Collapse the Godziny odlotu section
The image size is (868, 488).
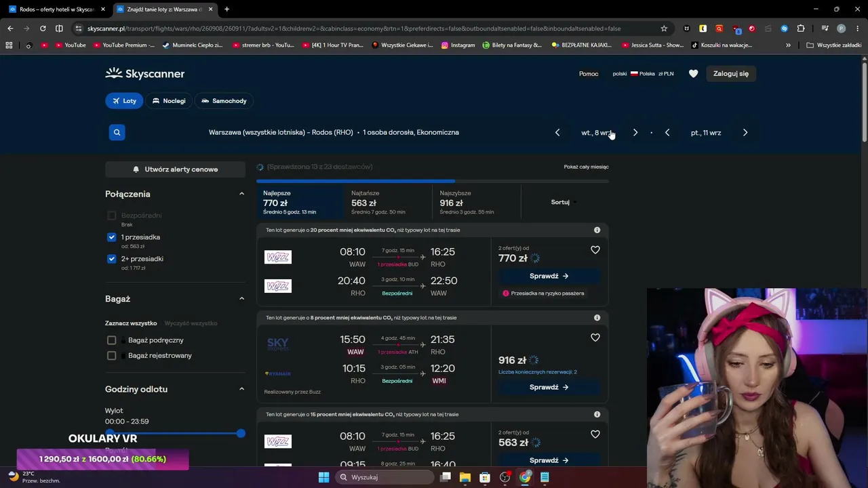click(241, 389)
